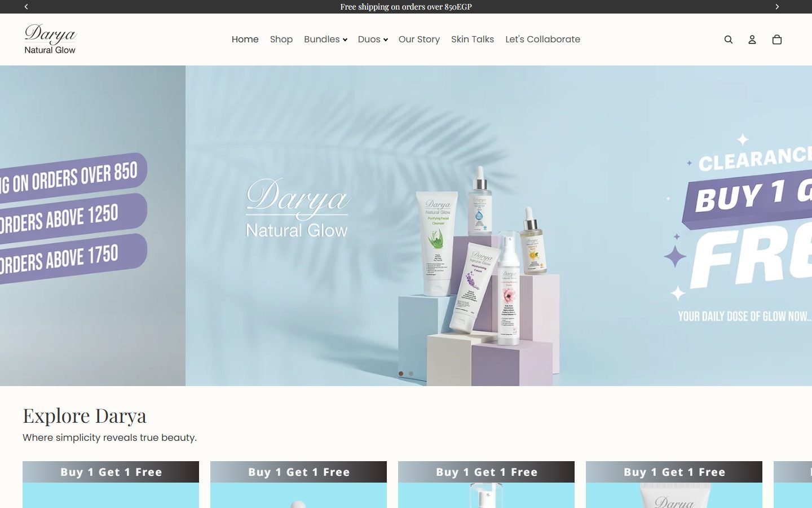This screenshot has width=812, height=508.
Task: Open the Our Story page
Action: coord(419,40)
